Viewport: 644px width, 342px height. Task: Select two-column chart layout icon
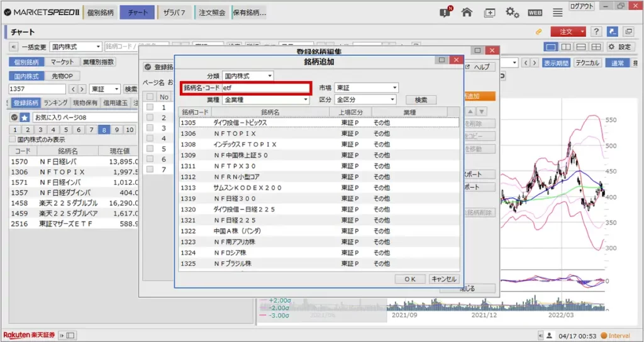pyautogui.click(x=566, y=47)
